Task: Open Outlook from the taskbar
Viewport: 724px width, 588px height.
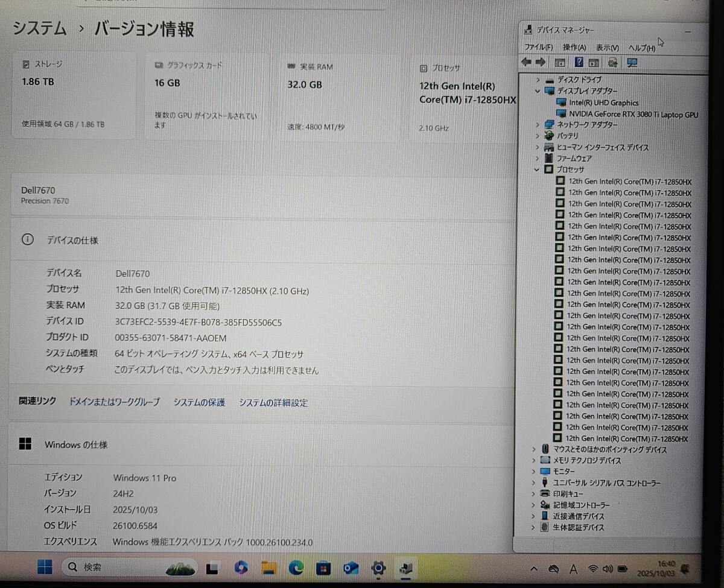Action: (x=351, y=567)
